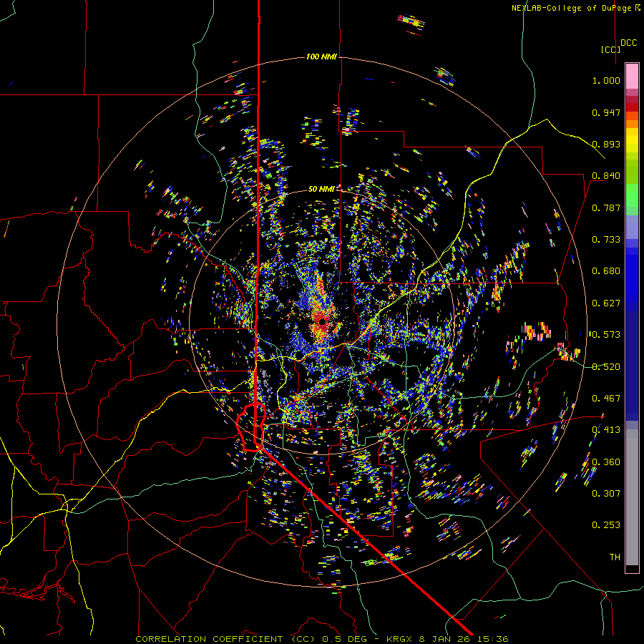
Task: Click the red polygon warning outline
Action: 251,427
